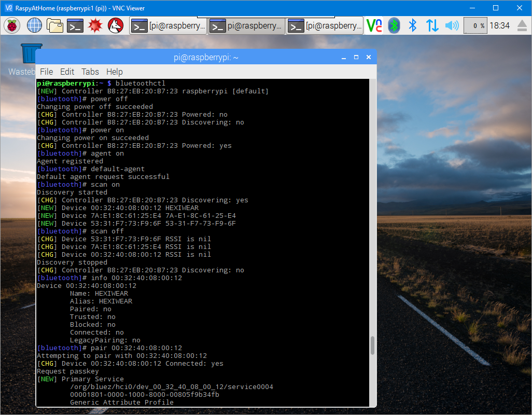Open the Wolfram wolf icon

116,25
